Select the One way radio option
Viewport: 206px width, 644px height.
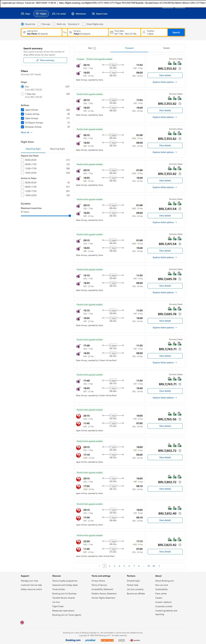click(39, 24)
